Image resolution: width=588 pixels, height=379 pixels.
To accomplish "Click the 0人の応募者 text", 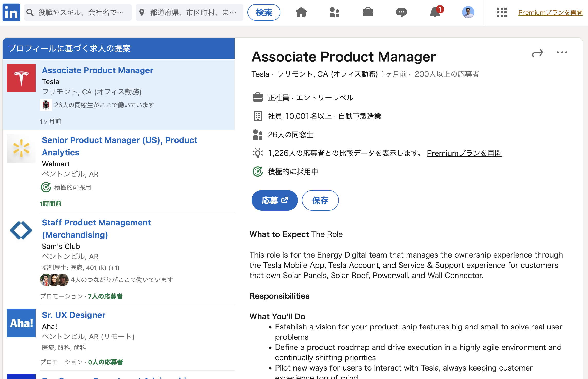I will 106,362.
